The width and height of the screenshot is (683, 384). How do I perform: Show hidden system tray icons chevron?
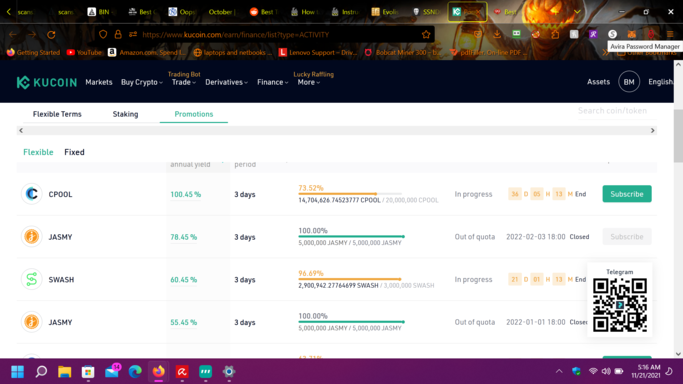[x=559, y=371]
